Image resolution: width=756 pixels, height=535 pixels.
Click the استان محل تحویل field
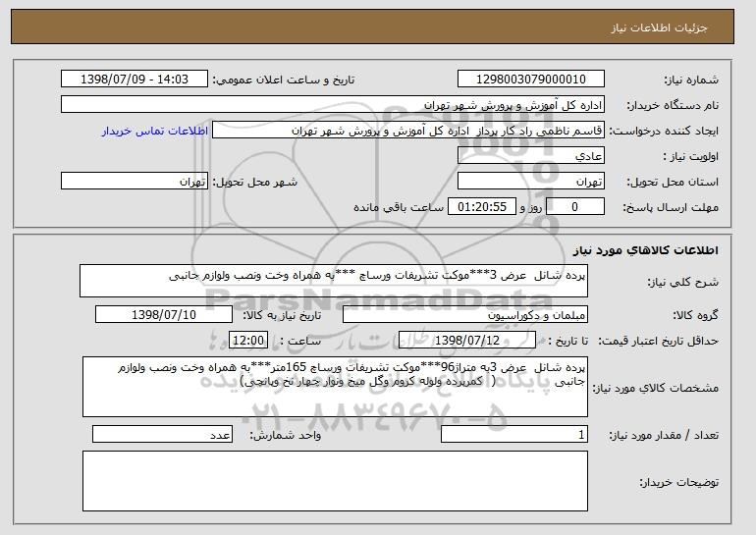pyautogui.click(x=531, y=182)
